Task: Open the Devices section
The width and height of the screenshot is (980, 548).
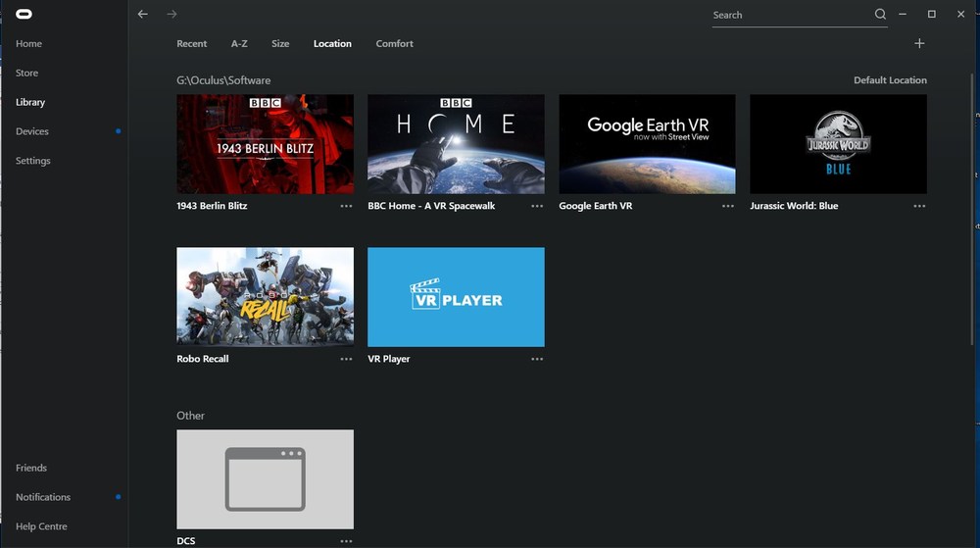Action: click(32, 131)
